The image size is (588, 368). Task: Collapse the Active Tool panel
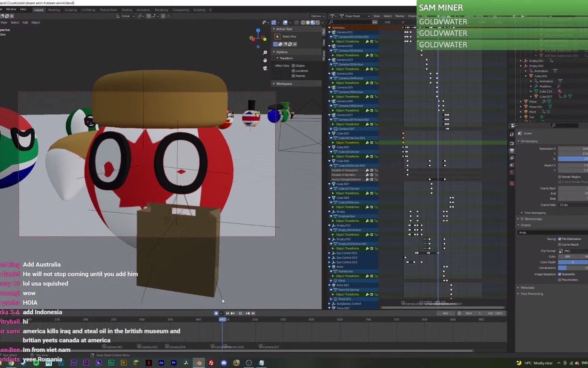(x=274, y=29)
